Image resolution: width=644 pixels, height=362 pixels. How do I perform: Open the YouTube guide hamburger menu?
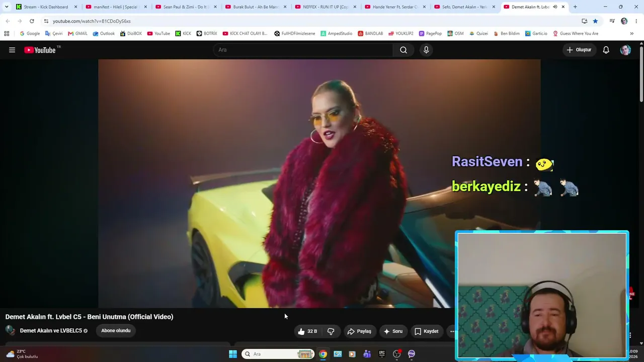(x=12, y=50)
